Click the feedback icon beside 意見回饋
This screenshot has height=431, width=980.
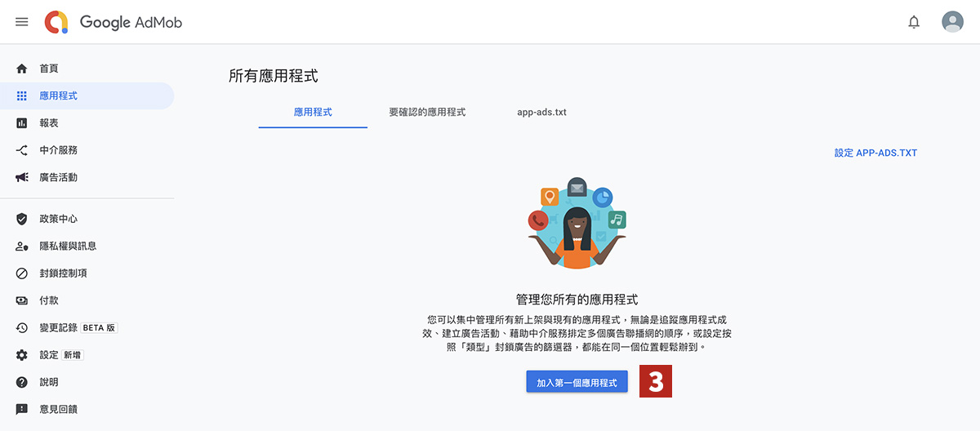22,409
